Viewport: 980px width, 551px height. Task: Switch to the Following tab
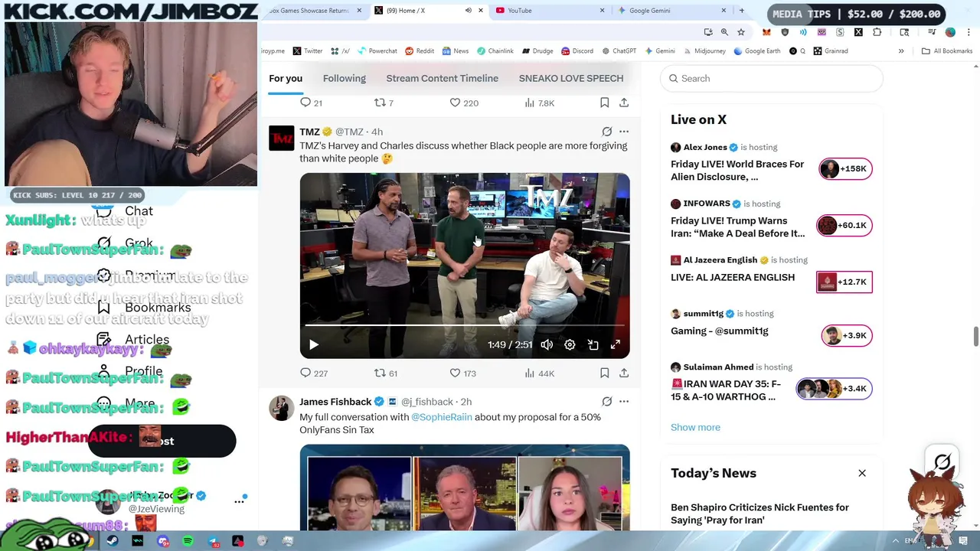tap(344, 78)
